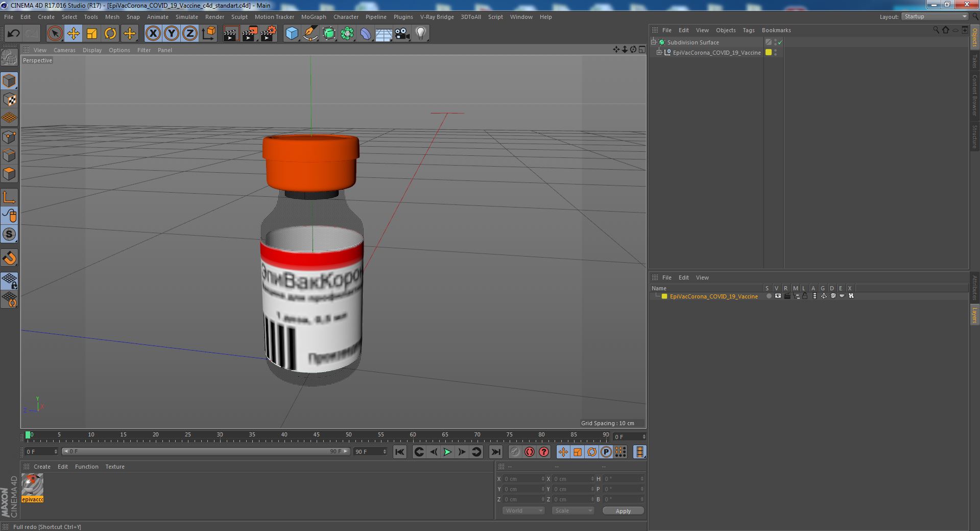Switch to Polygons mode
The height and width of the screenshot is (531, 980).
click(9, 174)
